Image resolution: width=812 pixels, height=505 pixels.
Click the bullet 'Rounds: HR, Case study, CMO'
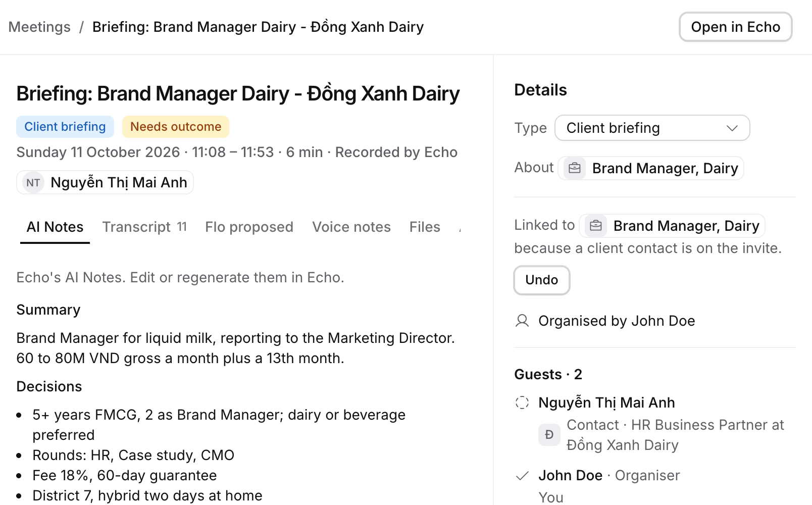click(x=133, y=455)
